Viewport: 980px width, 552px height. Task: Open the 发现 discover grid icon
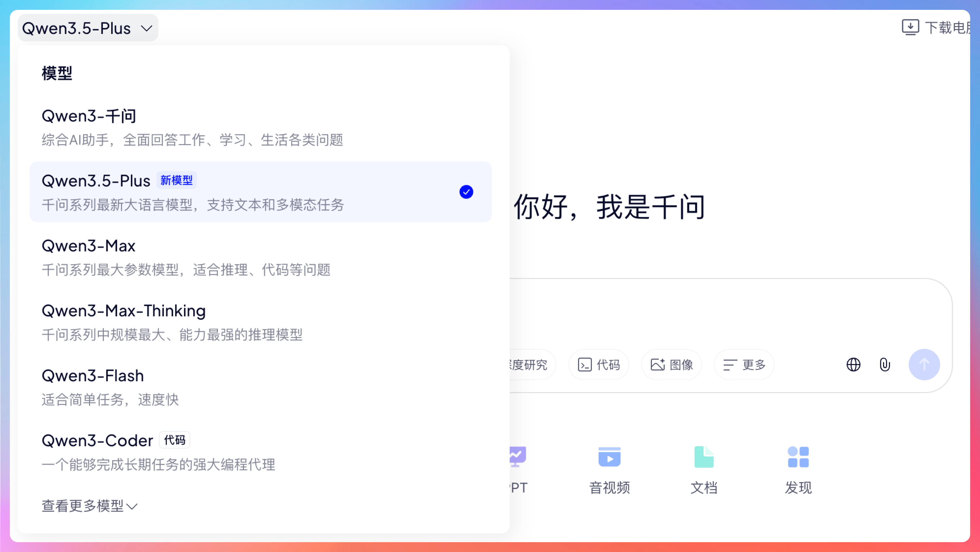pyautogui.click(x=798, y=457)
